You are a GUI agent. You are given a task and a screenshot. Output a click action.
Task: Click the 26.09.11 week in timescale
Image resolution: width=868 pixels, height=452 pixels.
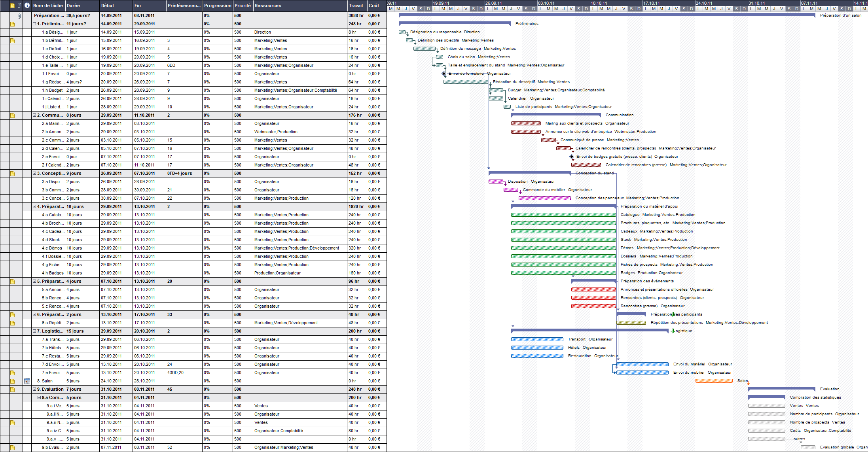point(511,3)
